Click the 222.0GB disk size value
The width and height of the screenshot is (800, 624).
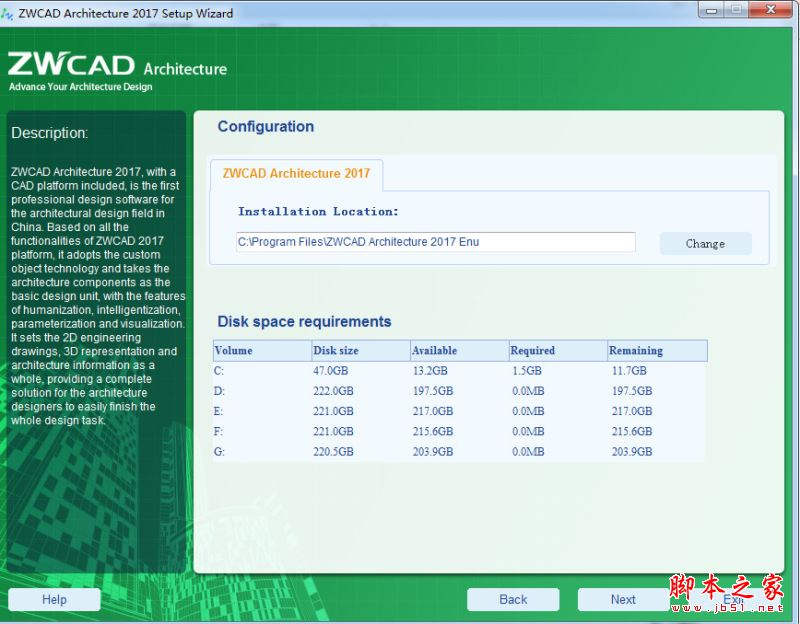click(x=333, y=391)
